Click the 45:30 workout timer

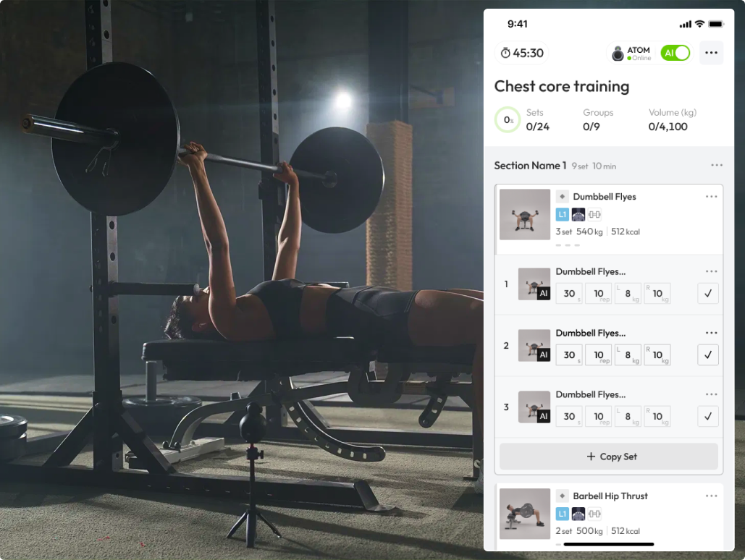point(522,53)
